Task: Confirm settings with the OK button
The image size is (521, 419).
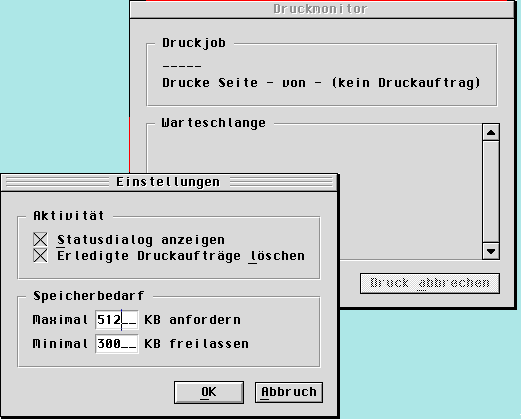Action: [x=209, y=392]
